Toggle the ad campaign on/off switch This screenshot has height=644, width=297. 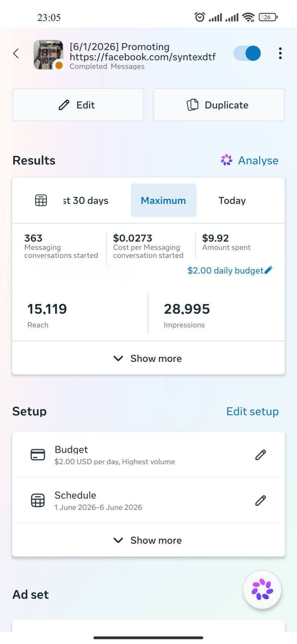pyautogui.click(x=247, y=53)
